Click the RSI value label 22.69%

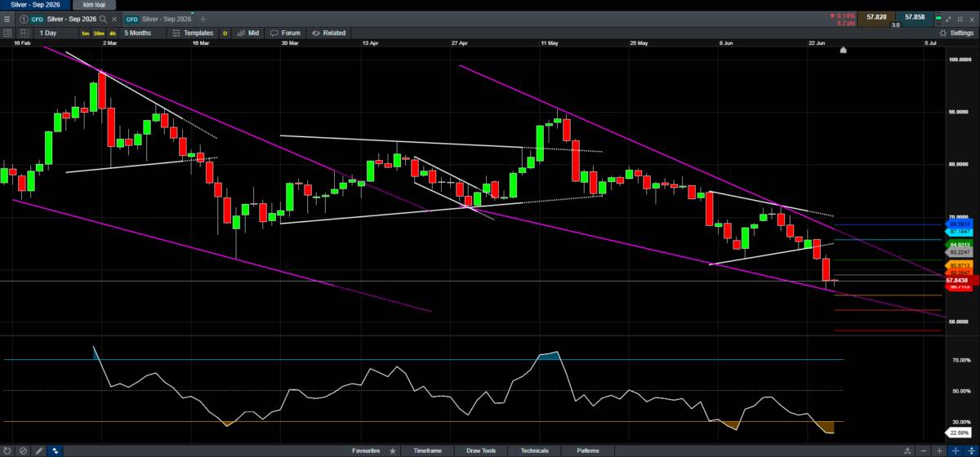(959, 433)
